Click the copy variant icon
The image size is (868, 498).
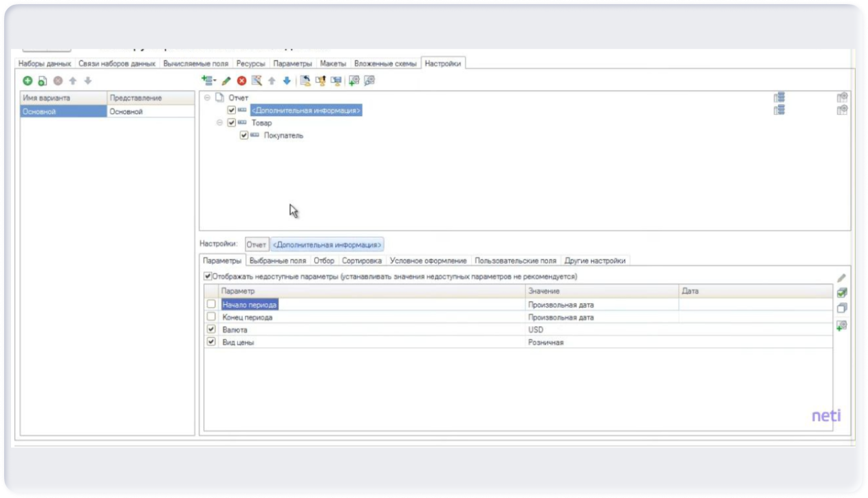coord(43,81)
